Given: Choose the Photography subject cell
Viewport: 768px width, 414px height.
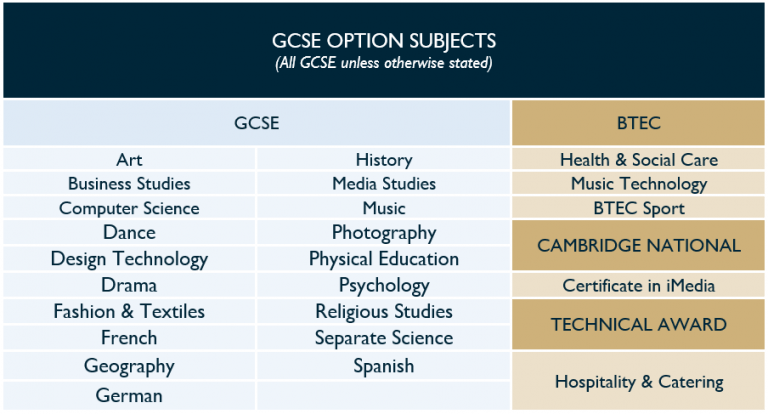Looking at the screenshot, I should (x=384, y=233).
